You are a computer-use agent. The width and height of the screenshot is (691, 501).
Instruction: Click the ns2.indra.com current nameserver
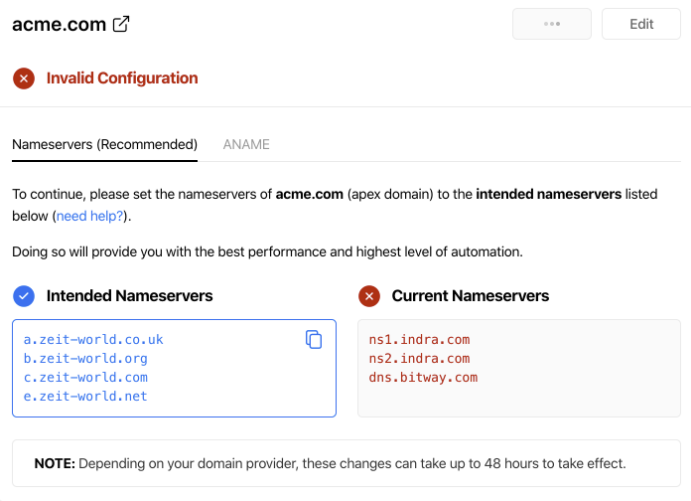(419, 359)
